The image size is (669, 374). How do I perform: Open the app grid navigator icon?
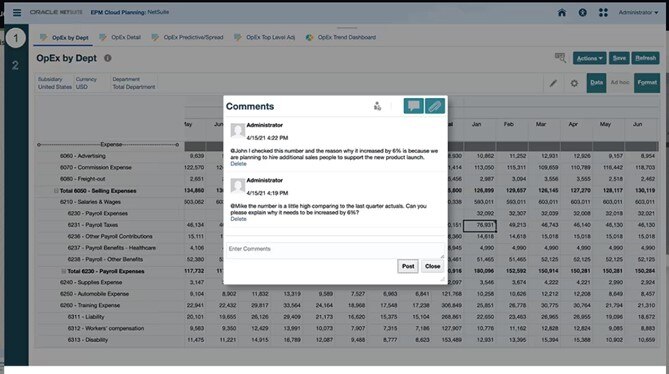tap(603, 12)
